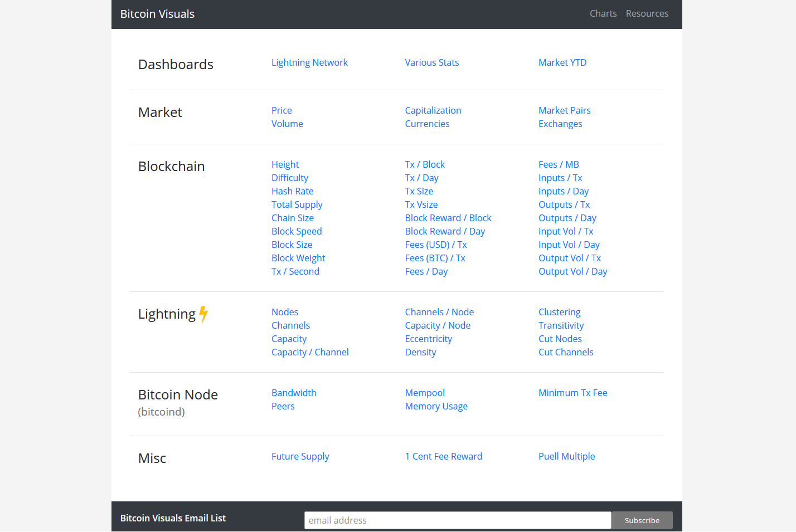This screenshot has width=796, height=532.
Task: Open the Outputs / Tx chart
Action: (564, 204)
